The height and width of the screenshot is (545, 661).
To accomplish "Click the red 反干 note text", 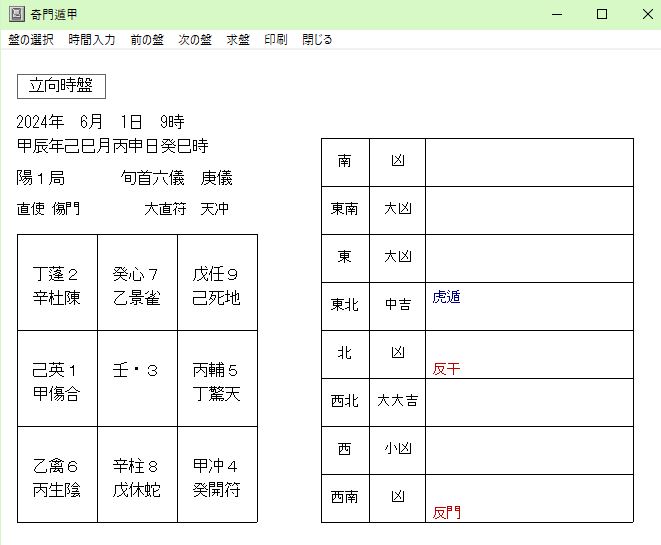I will click(447, 368).
